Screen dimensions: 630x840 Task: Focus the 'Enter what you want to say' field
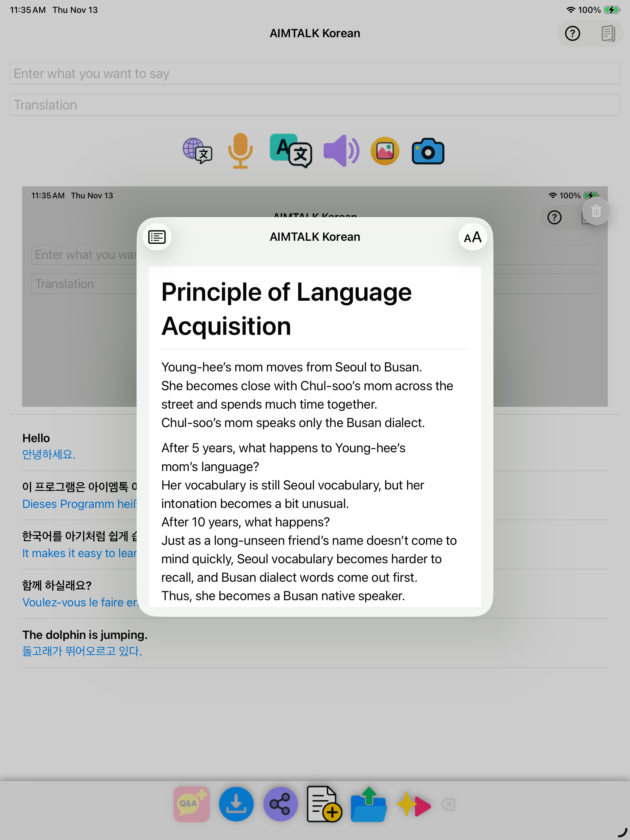point(315,74)
